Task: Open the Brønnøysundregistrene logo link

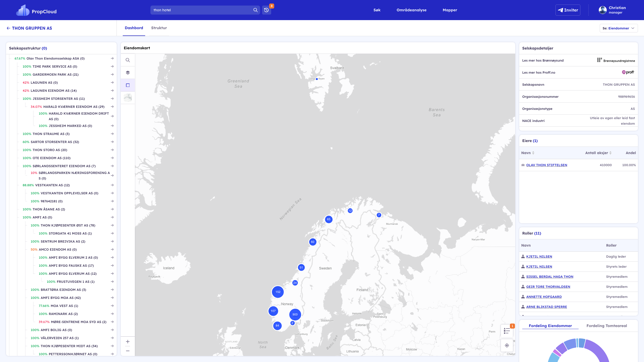Action: pos(616,60)
